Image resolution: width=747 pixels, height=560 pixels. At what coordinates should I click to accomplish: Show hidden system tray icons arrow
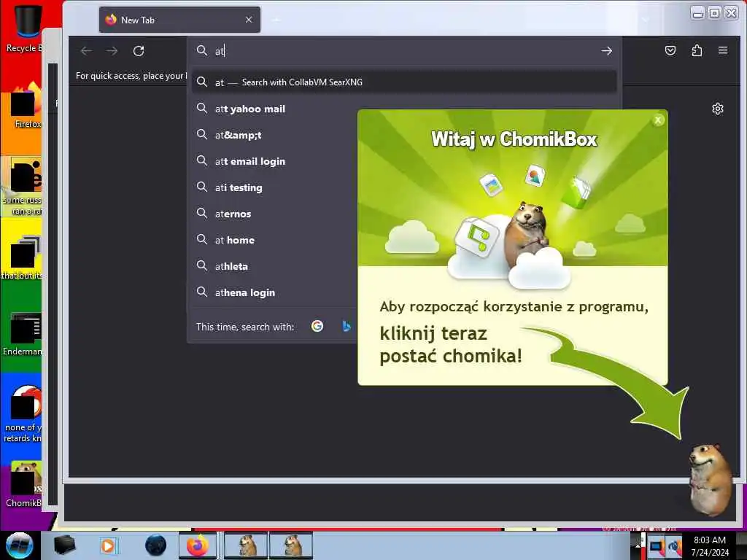[638, 545]
